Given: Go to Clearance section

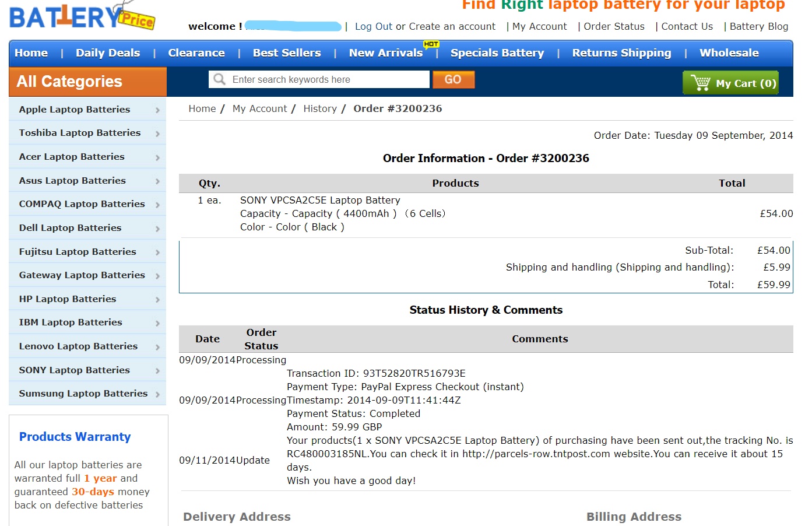Looking at the screenshot, I should tap(196, 53).
